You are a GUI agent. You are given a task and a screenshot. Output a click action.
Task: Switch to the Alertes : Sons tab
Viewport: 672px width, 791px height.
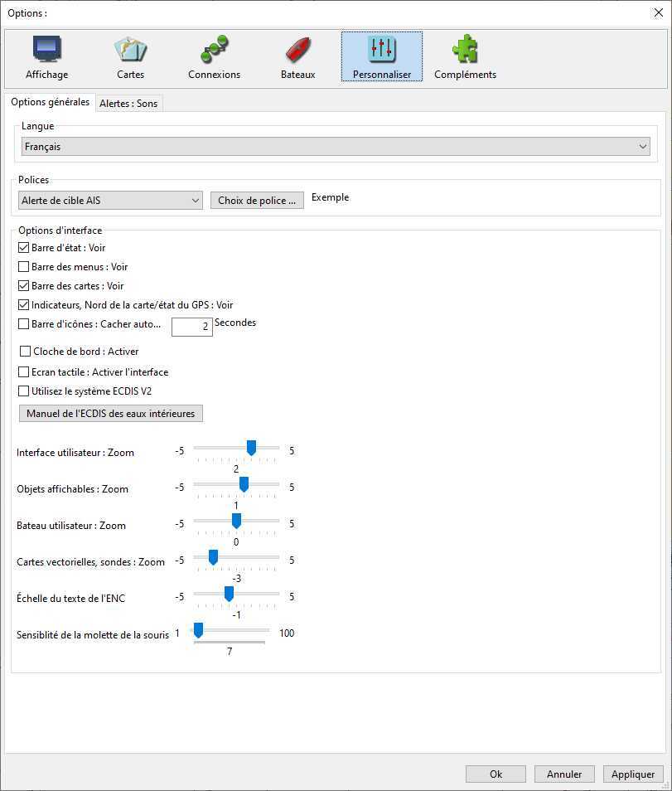click(x=128, y=104)
